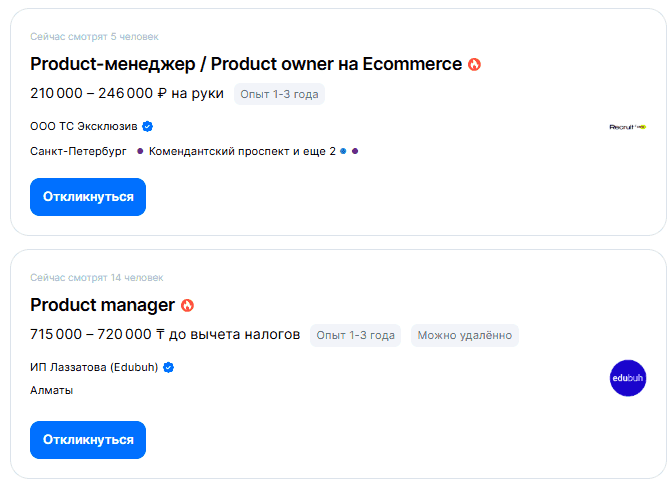Expand 'Комендантский проспект и еще 2' metro list
The image size is (672, 486).
click(x=242, y=151)
